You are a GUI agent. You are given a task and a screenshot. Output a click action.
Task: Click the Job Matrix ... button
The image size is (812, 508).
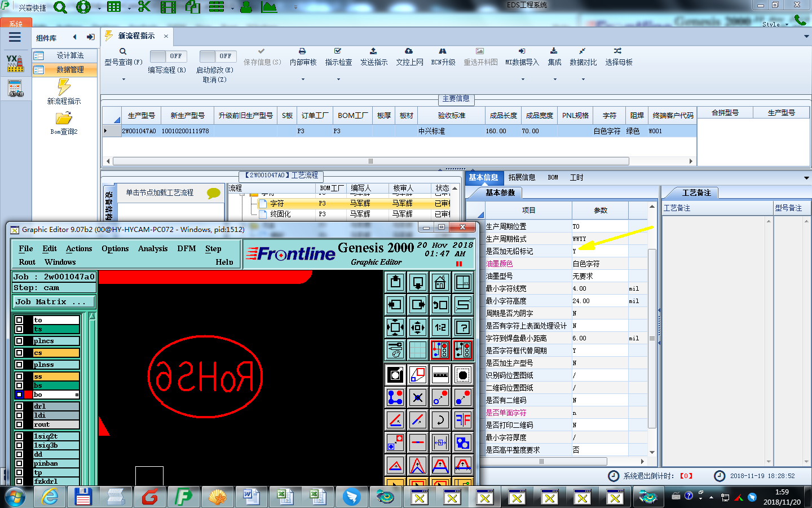coord(54,302)
